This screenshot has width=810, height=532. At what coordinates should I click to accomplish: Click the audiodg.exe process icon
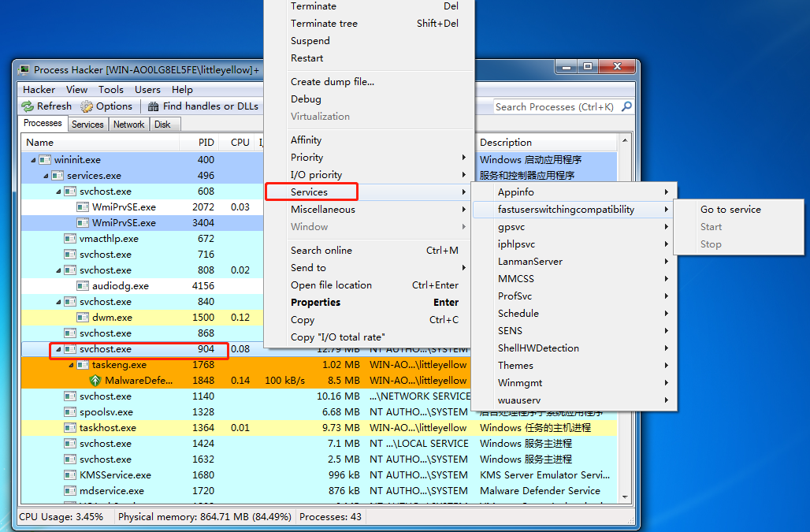(83, 285)
